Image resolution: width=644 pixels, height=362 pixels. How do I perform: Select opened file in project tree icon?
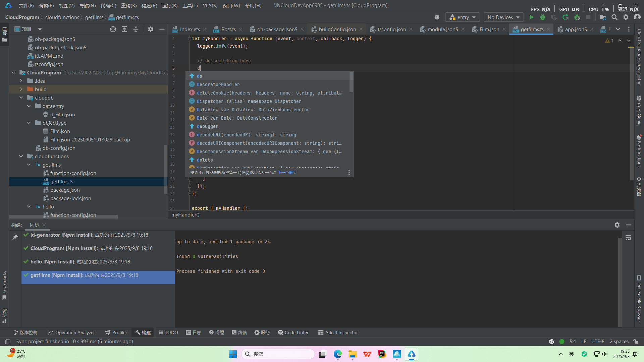point(113,29)
